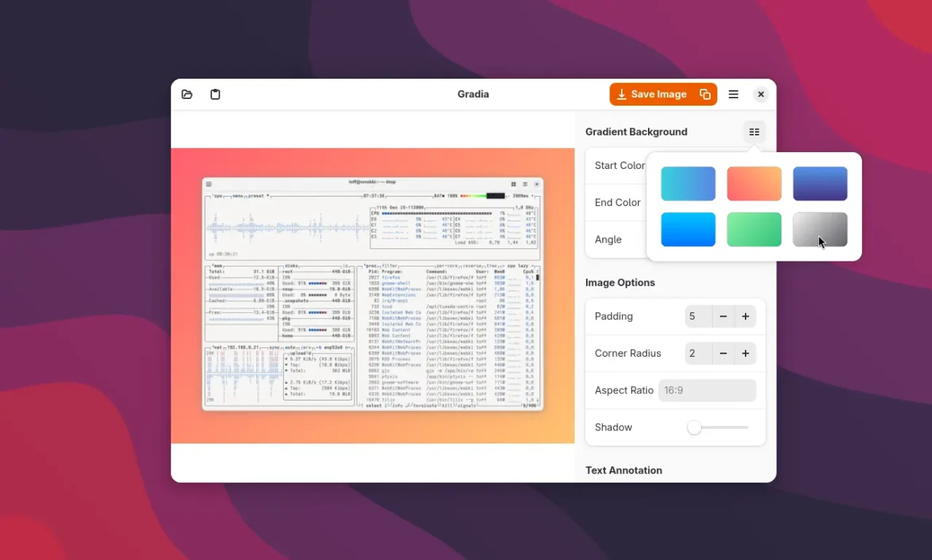This screenshot has height=560, width=932.
Task: Paste image from clipboard icon
Action: (216, 95)
